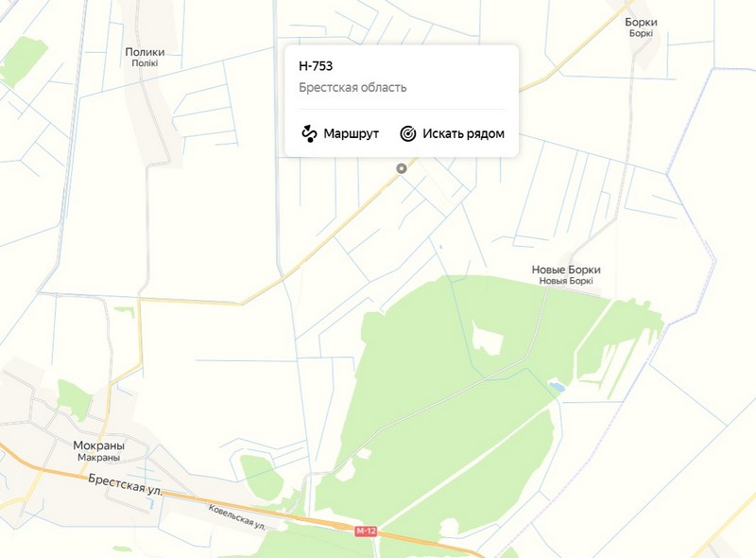Click the H-753 popup title
The width and height of the screenshot is (756, 558).
coord(316,65)
